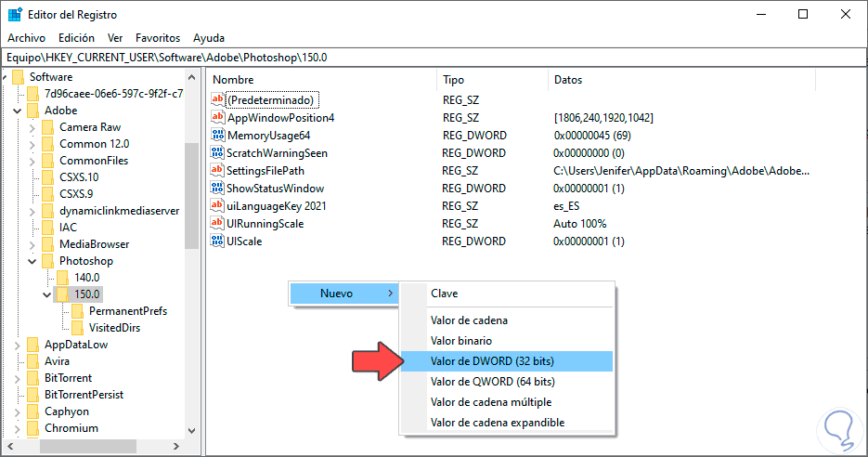Click the Nombre column header
This screenshot has width=868, height=457.
tap(233, 80)
